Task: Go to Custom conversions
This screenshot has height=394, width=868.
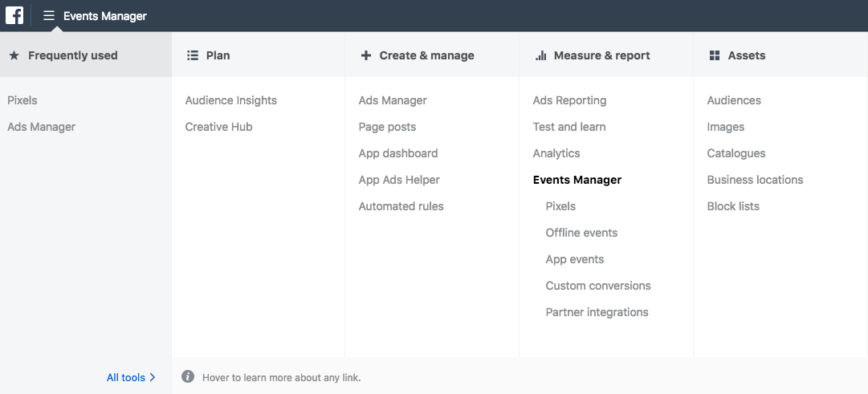Action: click(x=598, y=286)
